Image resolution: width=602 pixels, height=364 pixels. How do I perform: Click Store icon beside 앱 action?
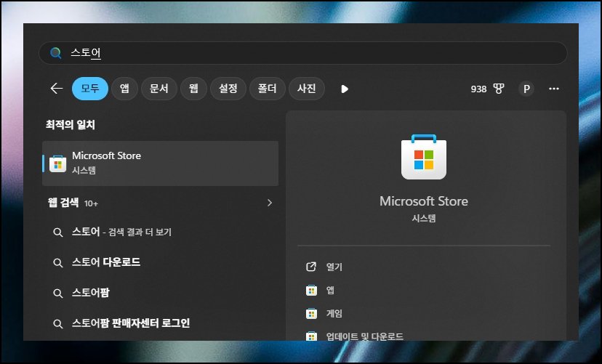pyautogui.click(x=311, y=291)
